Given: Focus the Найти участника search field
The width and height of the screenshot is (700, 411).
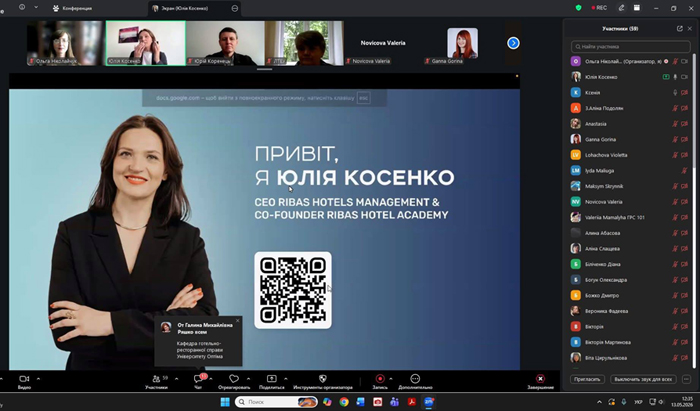Looking at the screenshot, I should (x=630, y=46).
